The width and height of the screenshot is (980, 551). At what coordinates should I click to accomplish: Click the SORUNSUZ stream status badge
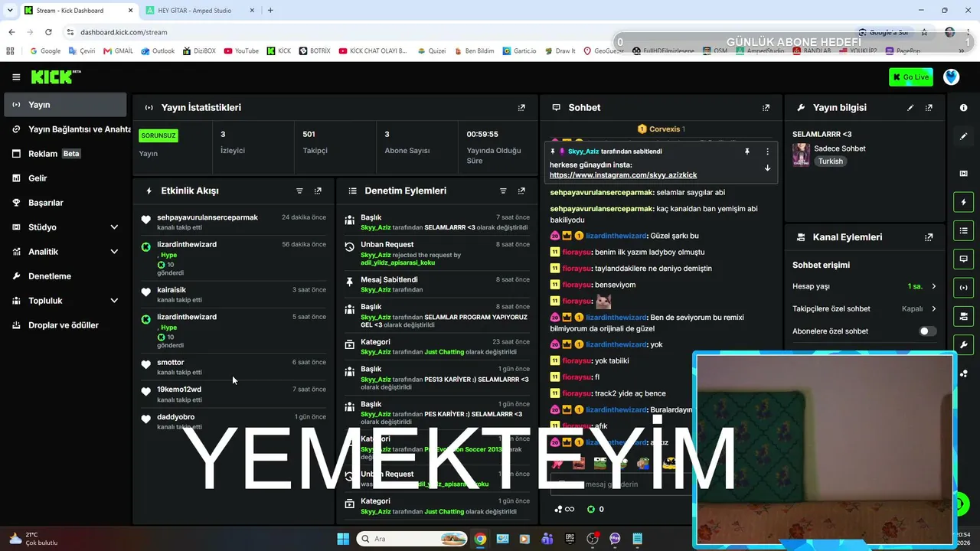[158, 135]
